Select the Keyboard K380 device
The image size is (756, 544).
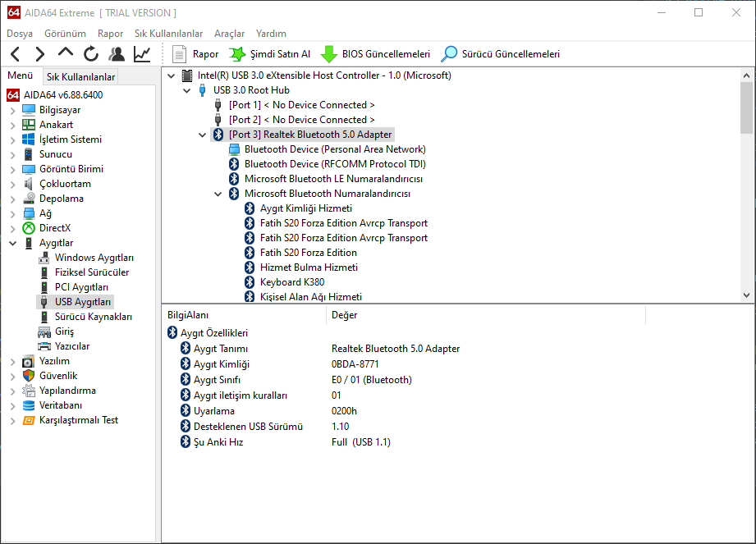coord(292,282)
